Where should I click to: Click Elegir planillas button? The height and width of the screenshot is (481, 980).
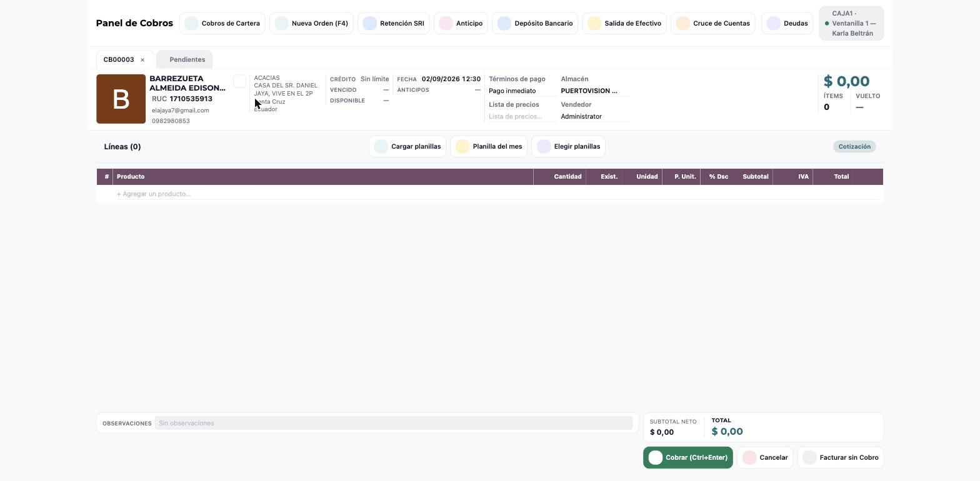tap(568, 147)
